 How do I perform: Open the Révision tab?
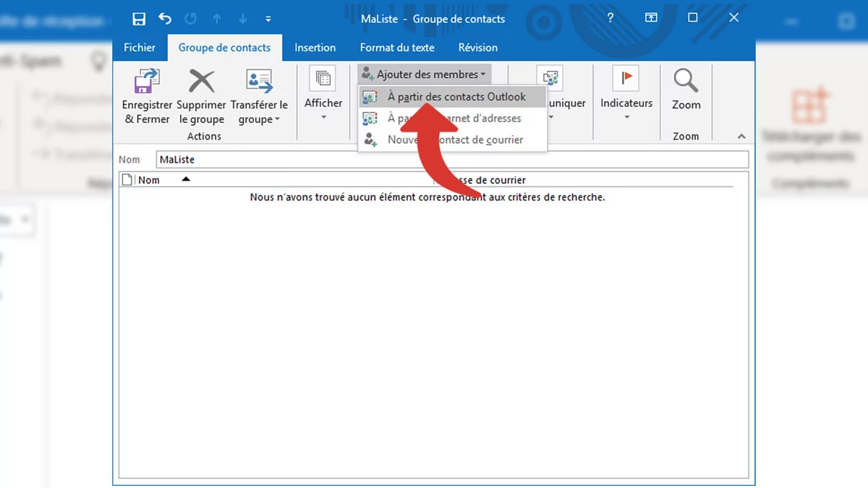point(477,48)
